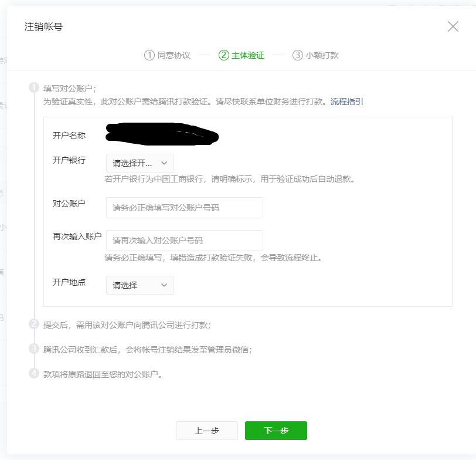This screenshot has width=476, height=460.
Task: Click the 开户名称 label
Action: 69,136
